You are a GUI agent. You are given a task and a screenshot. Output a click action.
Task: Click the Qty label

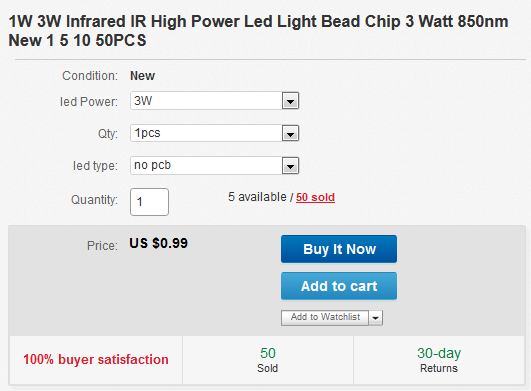click(x=108, y=134)
